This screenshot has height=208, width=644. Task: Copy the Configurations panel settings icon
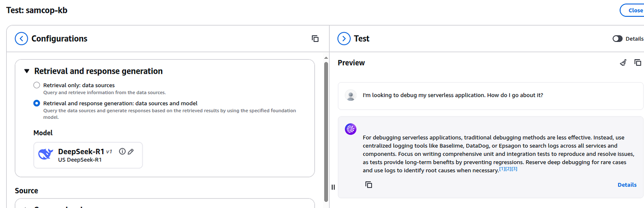click(x=315, y=38)
